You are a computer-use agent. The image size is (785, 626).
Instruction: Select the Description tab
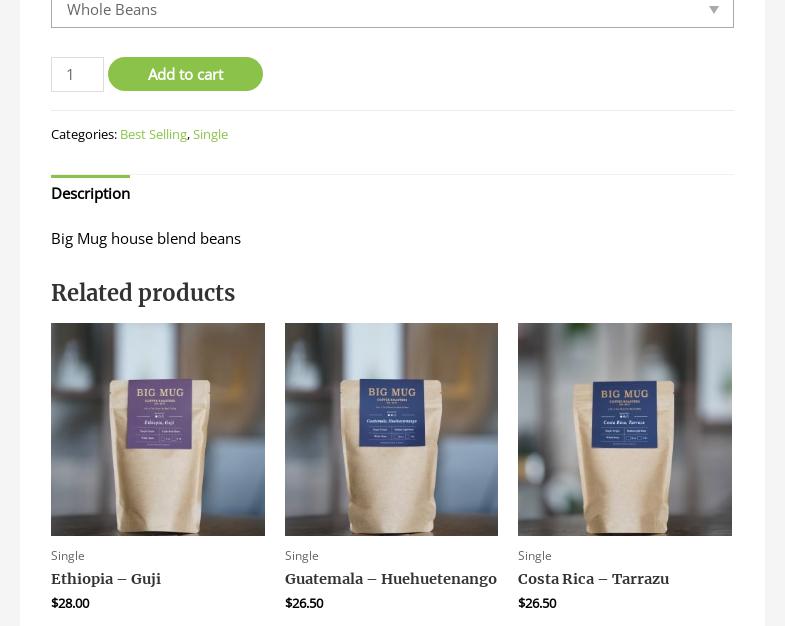(x=91, y=193)
